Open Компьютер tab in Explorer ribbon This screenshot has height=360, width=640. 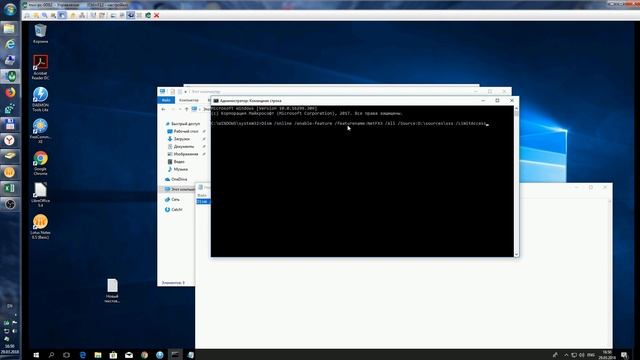[x=189, y=100]
